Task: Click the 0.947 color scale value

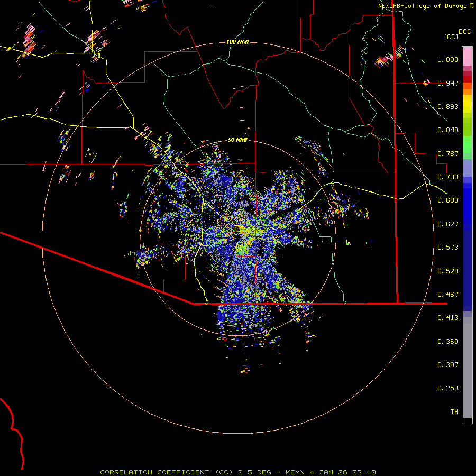Action: tap(448, 83)
